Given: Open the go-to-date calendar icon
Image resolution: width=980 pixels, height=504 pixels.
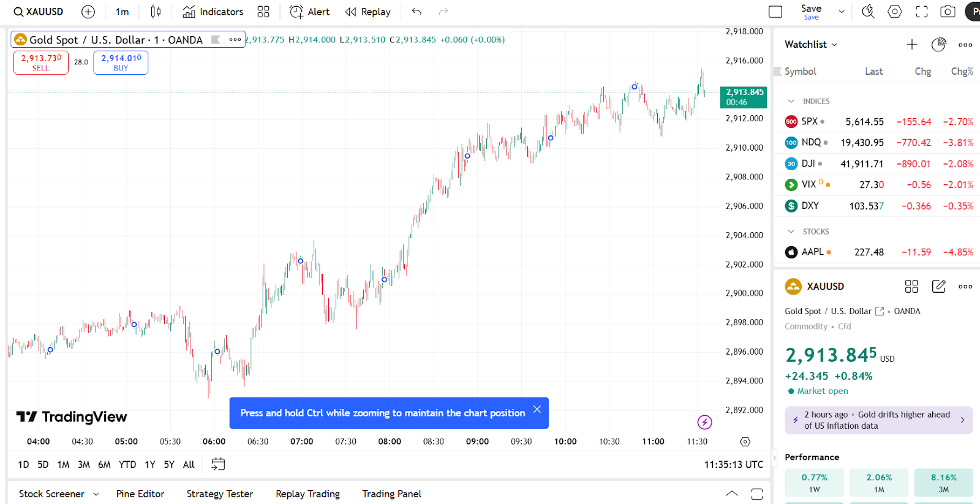Looking at the screenshot, I should 218,464.
